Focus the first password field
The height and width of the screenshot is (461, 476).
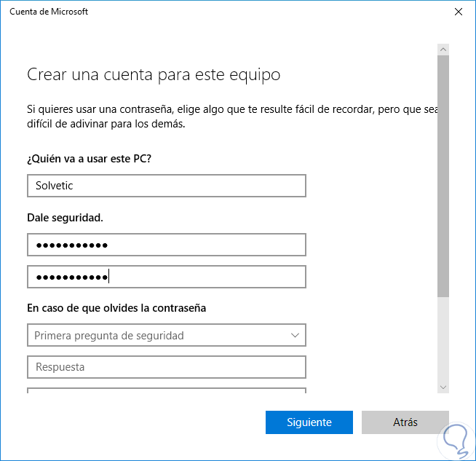(x=166, y=245)
